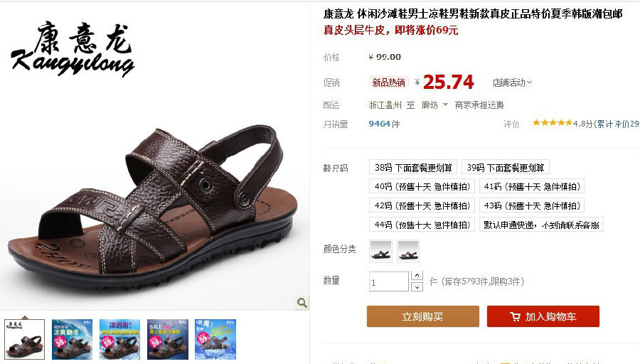Click the 加入购物车 add to cart button
This screenshot has width=640, height=364.
click(x=543, y=316)
